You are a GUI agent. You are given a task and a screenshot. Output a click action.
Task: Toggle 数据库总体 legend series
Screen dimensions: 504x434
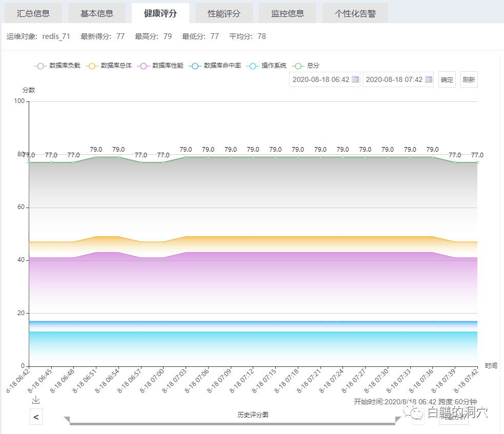[109, 66]
